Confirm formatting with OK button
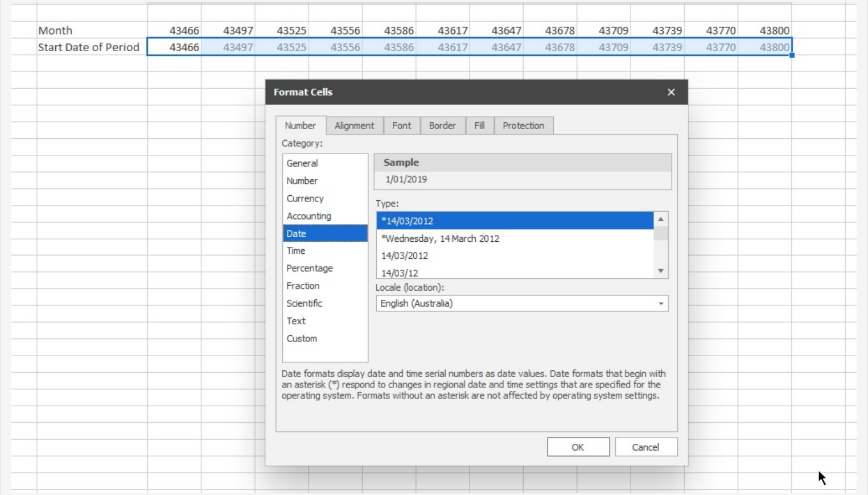 [x=578, y=447]
